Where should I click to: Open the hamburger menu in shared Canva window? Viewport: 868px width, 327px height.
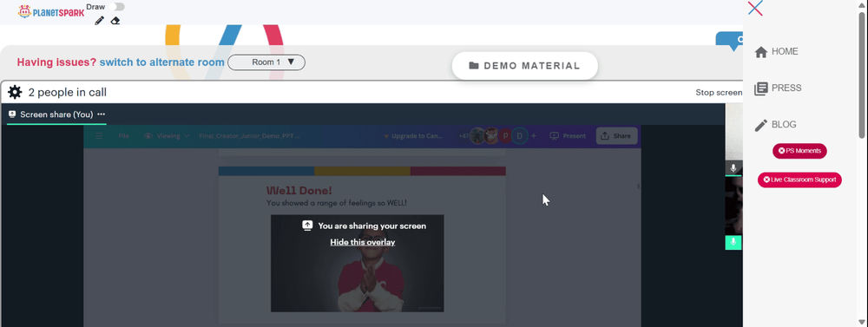(99, 136)
